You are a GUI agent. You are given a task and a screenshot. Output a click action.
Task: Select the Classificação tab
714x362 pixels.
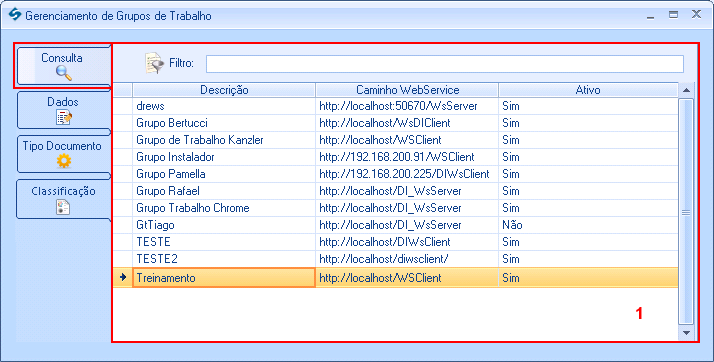(x=64, y=199)
